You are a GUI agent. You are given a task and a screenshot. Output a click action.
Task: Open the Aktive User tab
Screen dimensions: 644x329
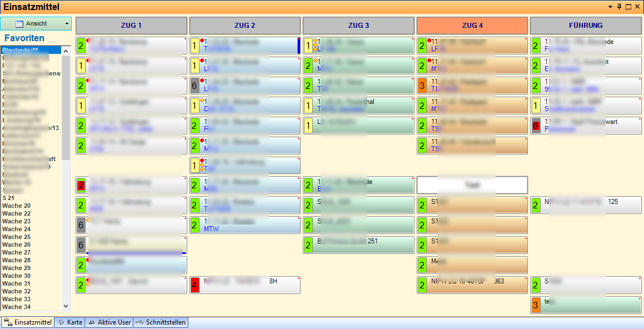109,322
